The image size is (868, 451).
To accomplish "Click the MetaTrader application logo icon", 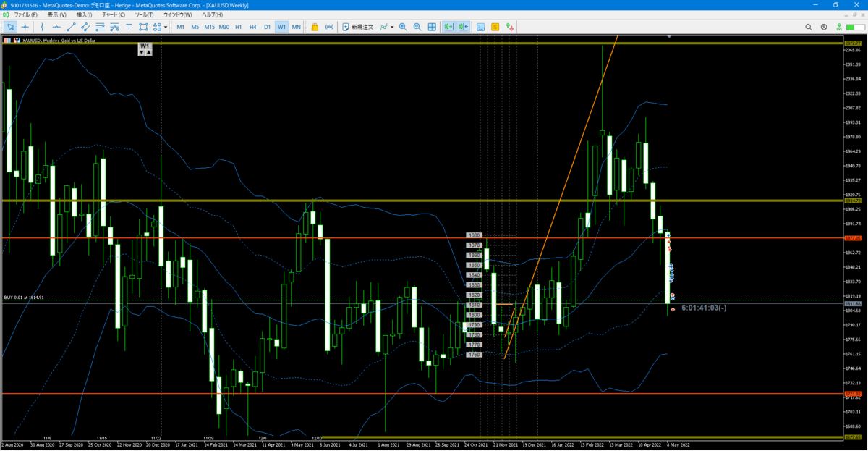I will [x=6, y=4].
